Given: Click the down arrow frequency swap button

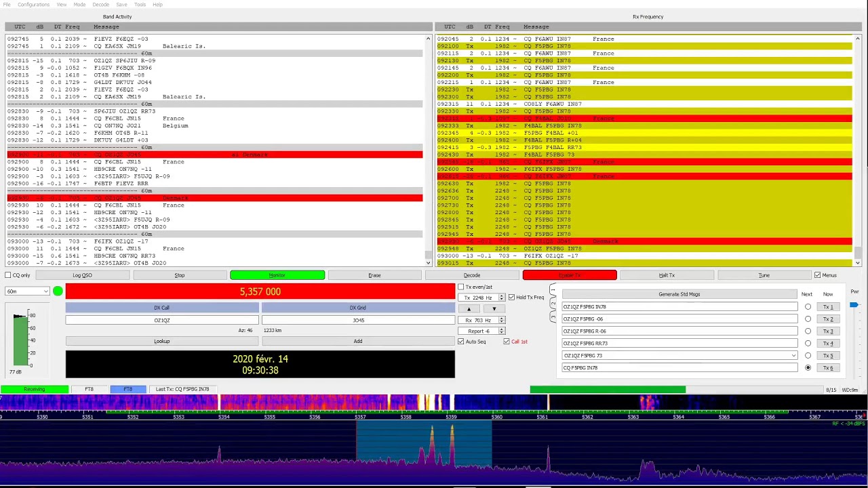Looking at the screenshot, I should [494, 309].
